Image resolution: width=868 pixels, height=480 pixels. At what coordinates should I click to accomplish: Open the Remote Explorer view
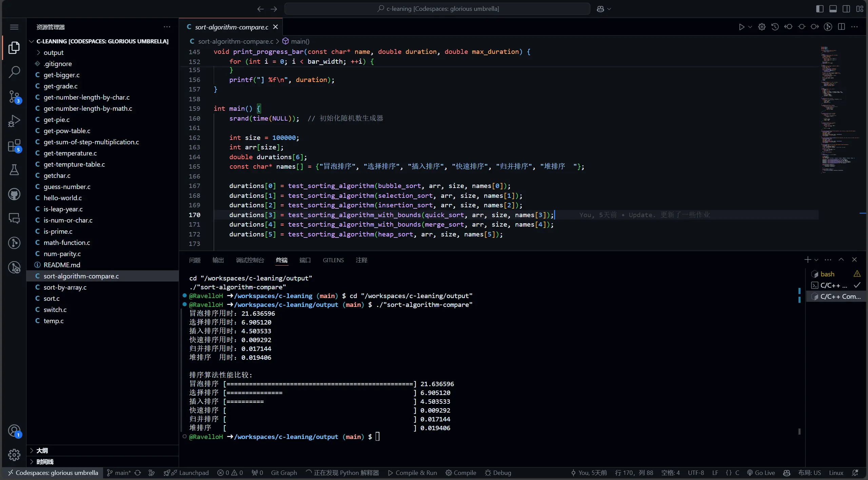point(14,218)
